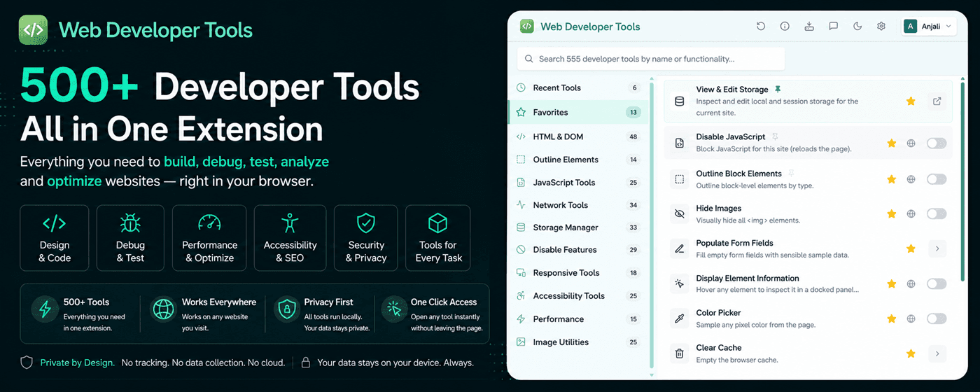The width and height of the screenshot is (980, 392).
Task: Click the reload icon in extension header
Action: (761, 27)
